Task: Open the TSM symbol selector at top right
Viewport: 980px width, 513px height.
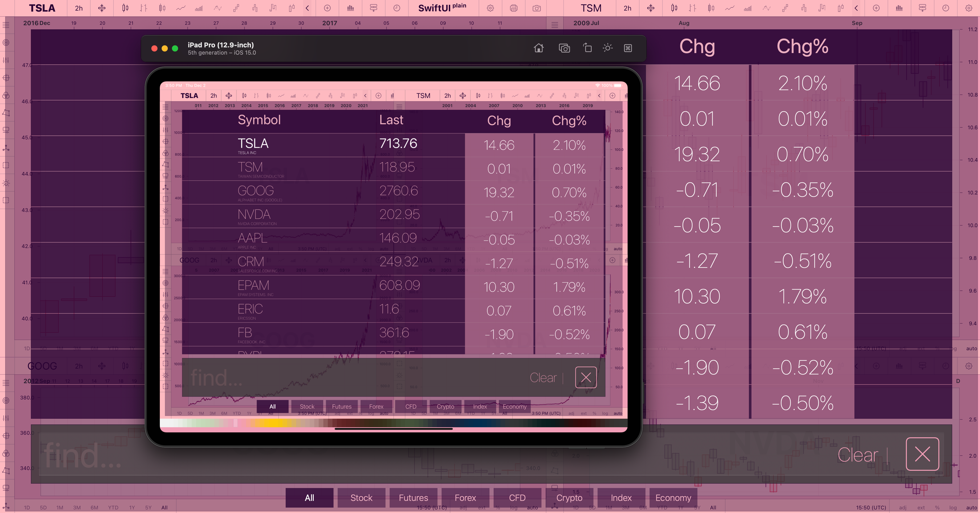Action: click(x=591, y=8)
